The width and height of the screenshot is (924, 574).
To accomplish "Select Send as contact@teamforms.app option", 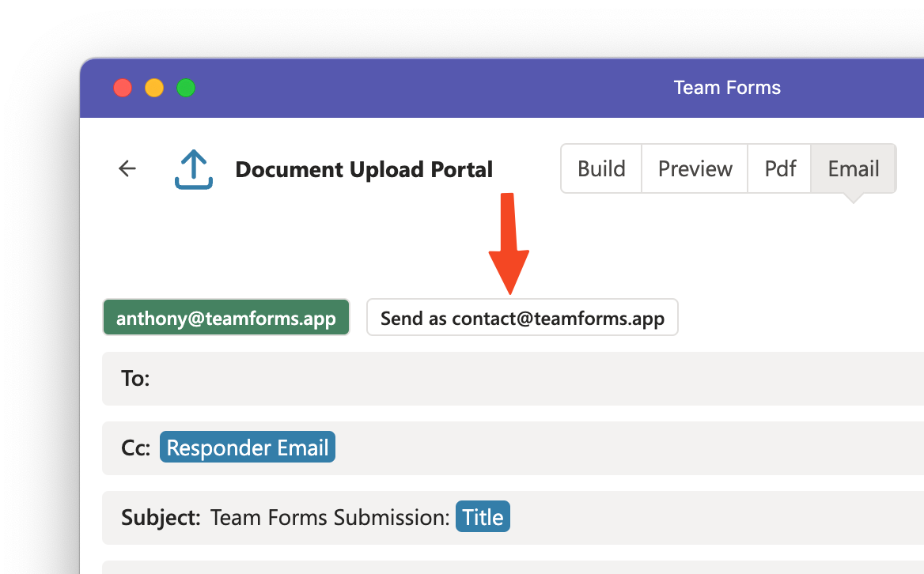I will pyautogui.click(x=522, y=318).
